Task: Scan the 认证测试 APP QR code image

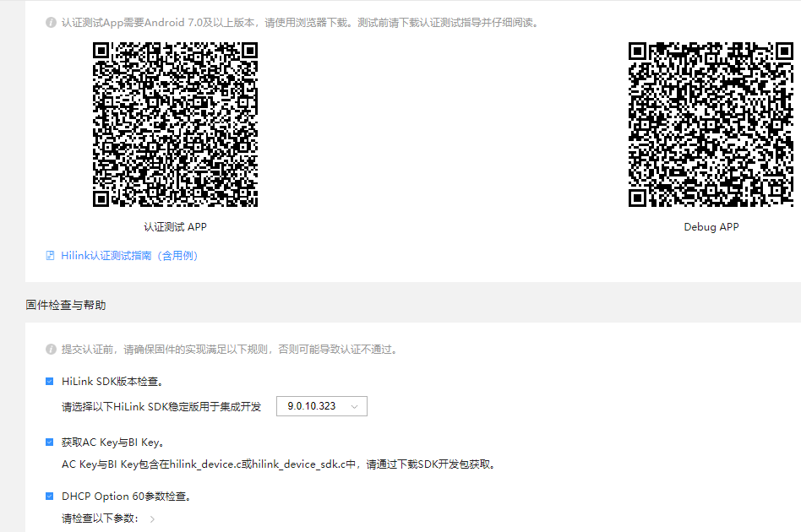Action: [175, 126]
